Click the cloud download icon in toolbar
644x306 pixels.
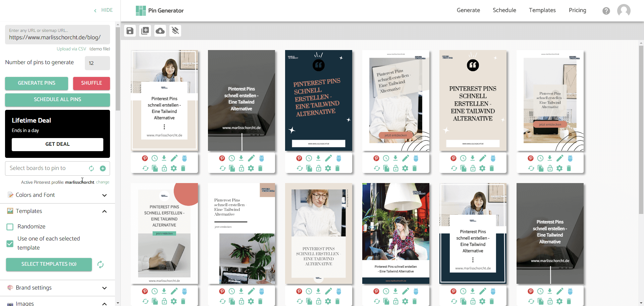(x=160, y=31)
